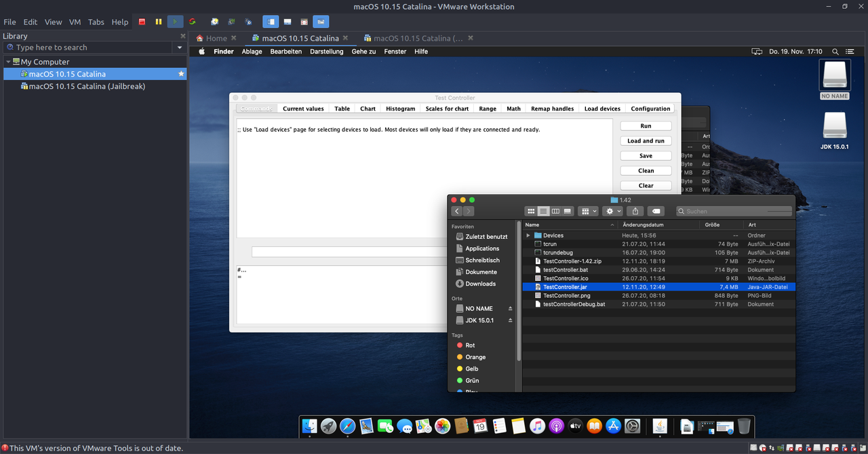Toggle the VMware unity/console view button

click(321, 22)
